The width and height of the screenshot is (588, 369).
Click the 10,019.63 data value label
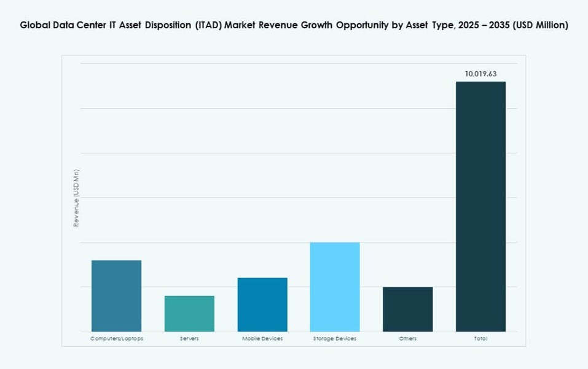482,73
